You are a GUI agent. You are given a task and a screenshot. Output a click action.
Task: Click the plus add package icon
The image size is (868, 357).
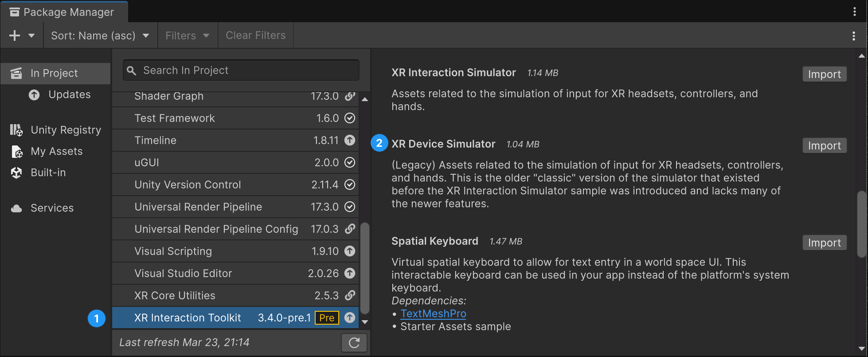pos(15,35)
